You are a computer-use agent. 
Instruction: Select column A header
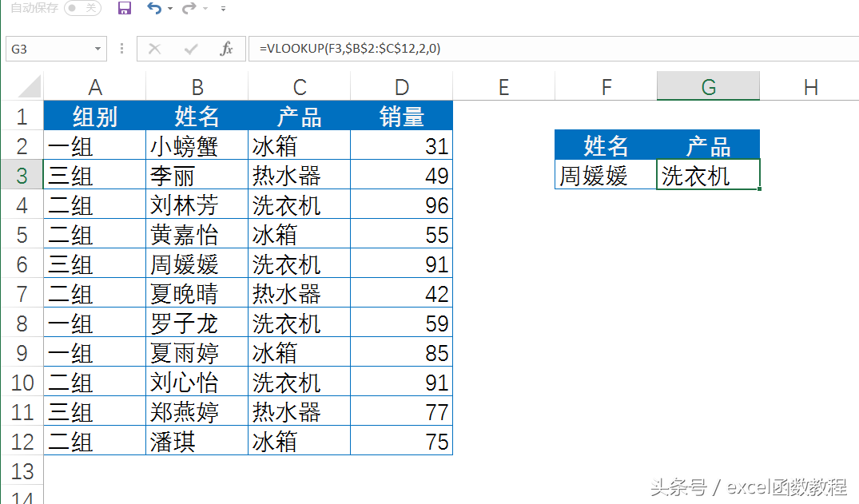click(x=95, y=86)
